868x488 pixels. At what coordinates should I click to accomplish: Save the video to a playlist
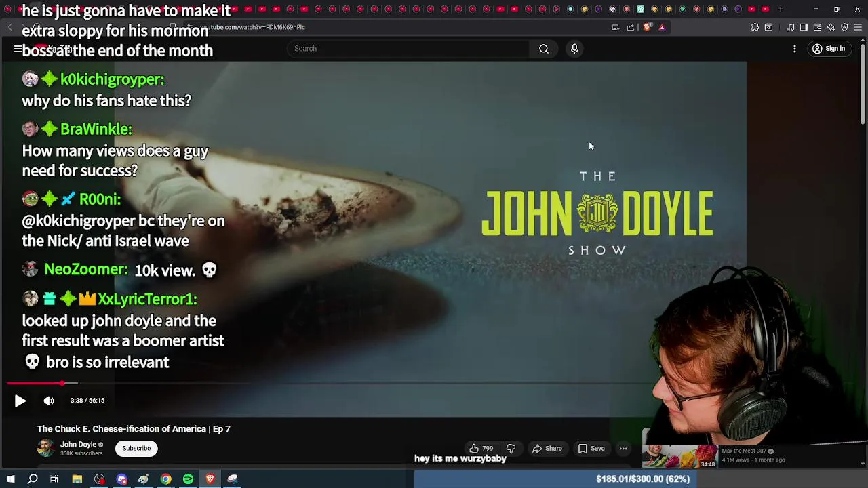tap(591, 448)
